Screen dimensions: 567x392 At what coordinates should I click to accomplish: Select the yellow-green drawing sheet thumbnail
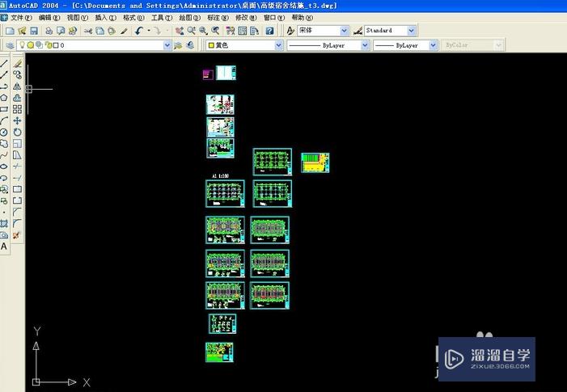point(315,162)
